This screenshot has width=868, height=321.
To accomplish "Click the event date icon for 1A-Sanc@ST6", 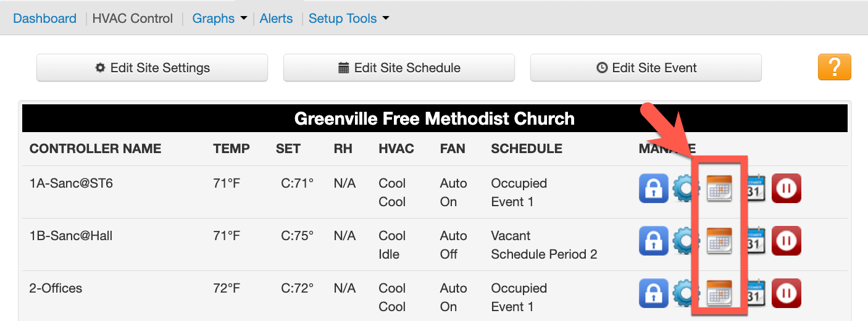I will coord(756,188).
